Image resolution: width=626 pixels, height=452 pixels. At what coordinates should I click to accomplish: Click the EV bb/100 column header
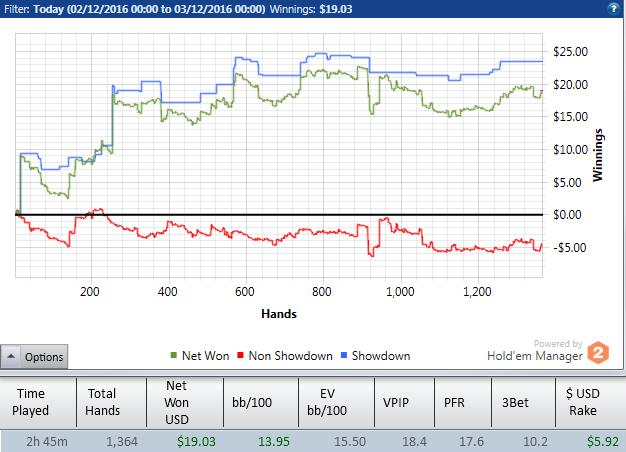click(x=336, y=402)
